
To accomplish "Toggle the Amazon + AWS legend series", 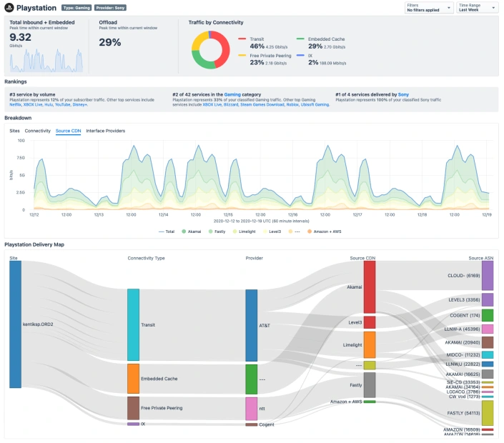I will [325, 232].
